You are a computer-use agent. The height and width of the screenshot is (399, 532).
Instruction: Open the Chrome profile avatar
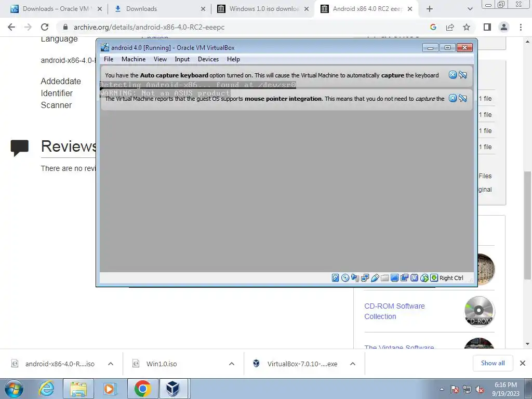(x=504, y=27)
